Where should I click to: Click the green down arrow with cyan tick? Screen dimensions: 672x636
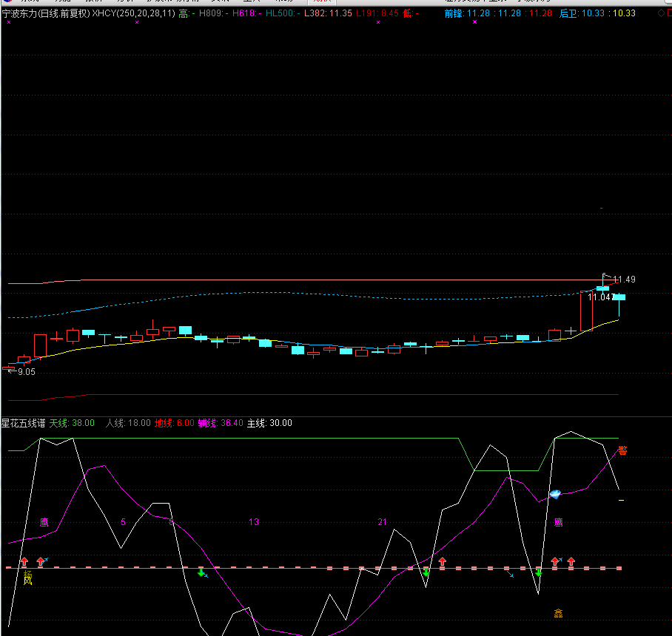click(202, 572)
